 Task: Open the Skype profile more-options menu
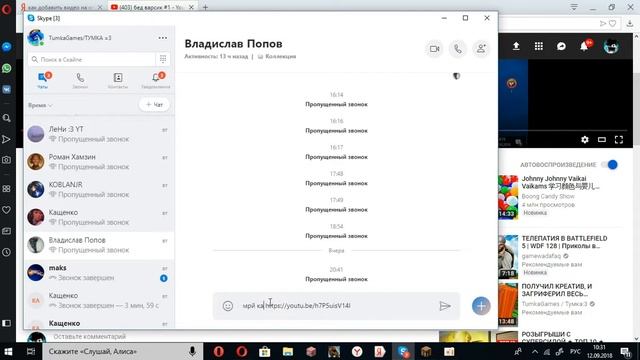tap(162, 38)
